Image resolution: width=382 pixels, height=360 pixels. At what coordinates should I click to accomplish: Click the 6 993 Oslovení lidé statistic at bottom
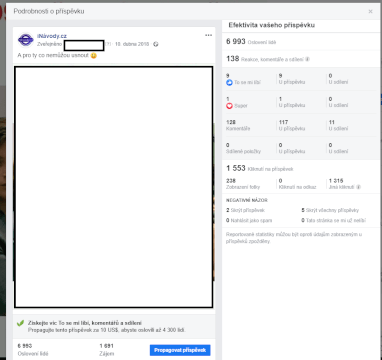pos(33,350)
